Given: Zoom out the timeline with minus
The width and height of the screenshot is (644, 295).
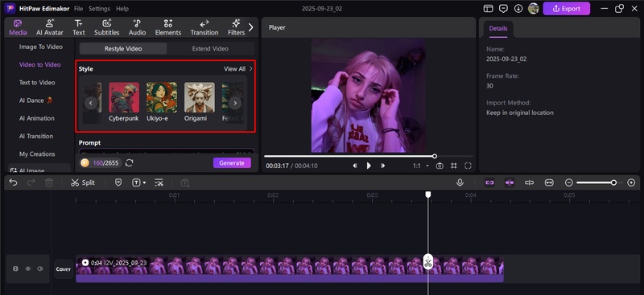Looking at the screenshot, I should 569,182.
